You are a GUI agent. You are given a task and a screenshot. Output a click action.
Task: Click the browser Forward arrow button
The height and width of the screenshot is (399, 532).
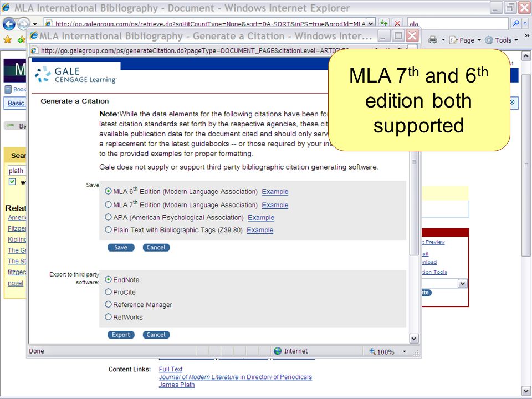(x=23, y=24)
